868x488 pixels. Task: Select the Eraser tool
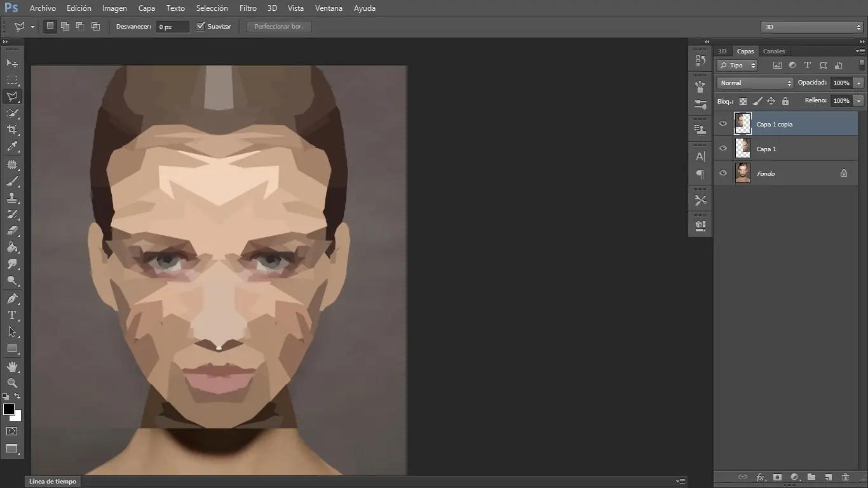pos(12,231)
